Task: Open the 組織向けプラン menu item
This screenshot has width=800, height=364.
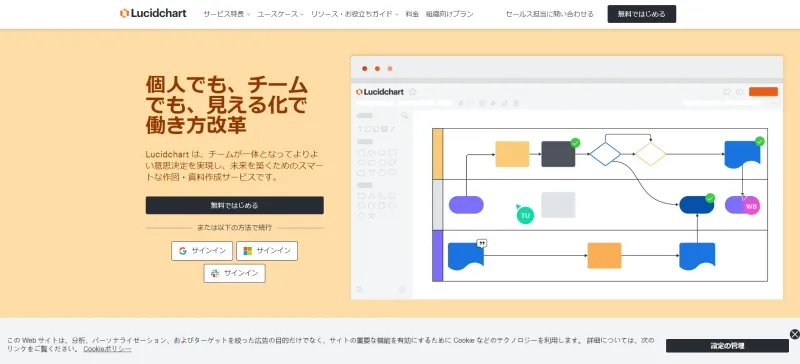Action: [x=449, y=14]
